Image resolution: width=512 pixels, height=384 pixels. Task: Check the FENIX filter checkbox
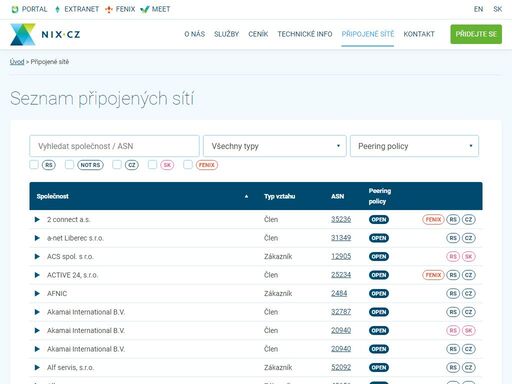(x=188, y=165)
